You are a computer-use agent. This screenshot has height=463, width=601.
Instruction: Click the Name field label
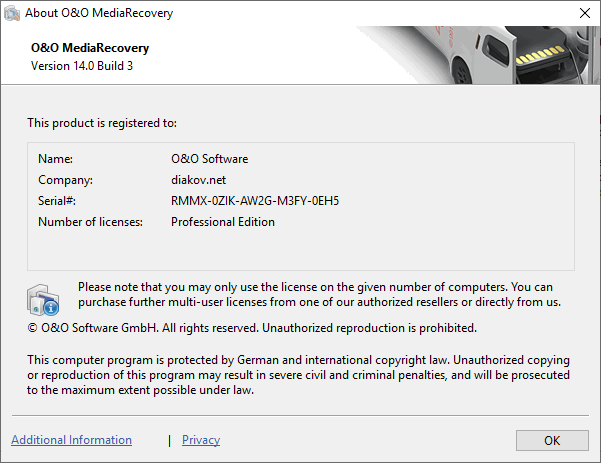tap(56, 159)
